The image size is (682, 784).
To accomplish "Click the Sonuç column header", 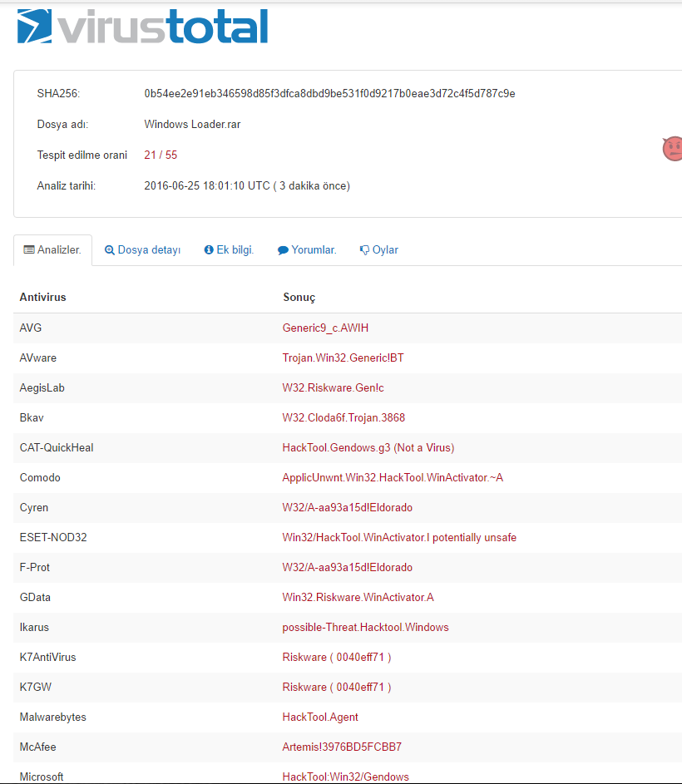I will pyautogui.click(x=299, y=298).
